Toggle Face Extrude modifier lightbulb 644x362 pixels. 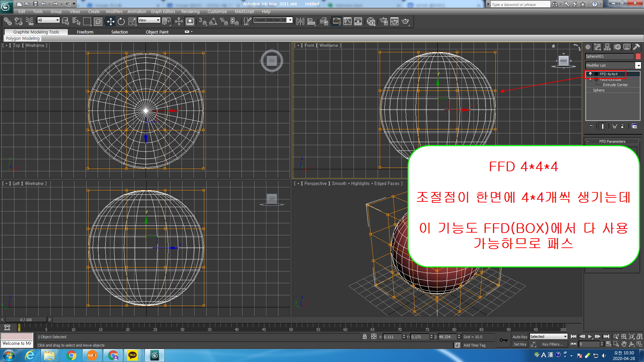590,79
